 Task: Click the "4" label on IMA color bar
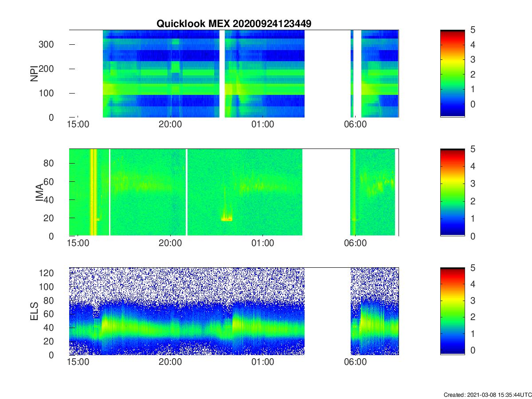(x=473, y=166)
